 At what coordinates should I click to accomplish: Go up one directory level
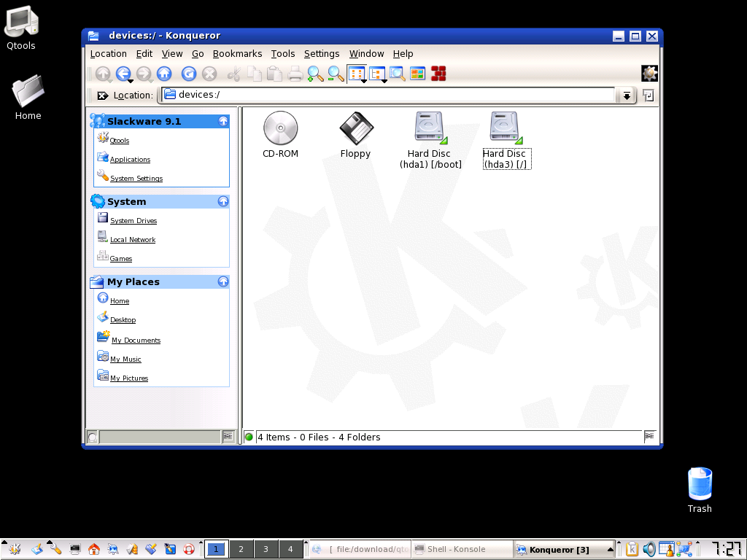[103, 74]
